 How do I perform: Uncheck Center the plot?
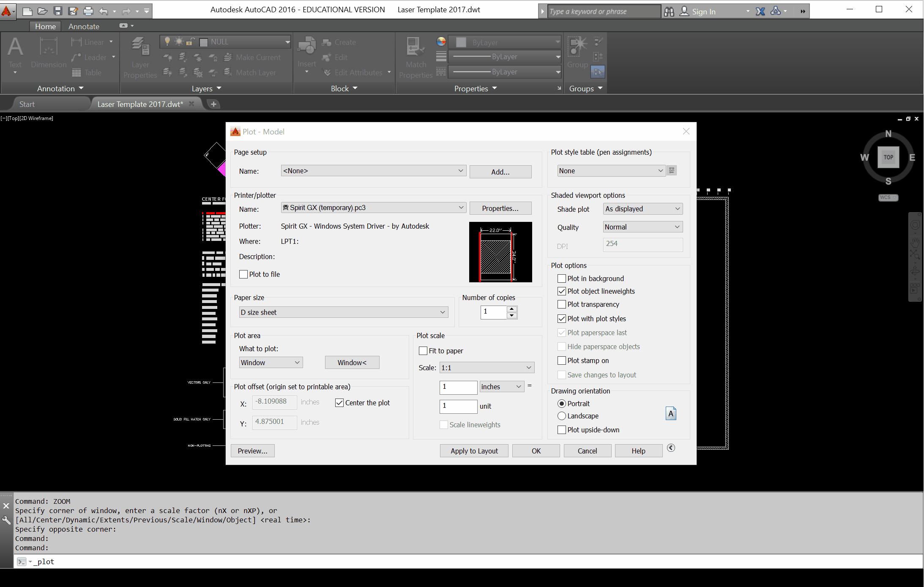point(339,403)
